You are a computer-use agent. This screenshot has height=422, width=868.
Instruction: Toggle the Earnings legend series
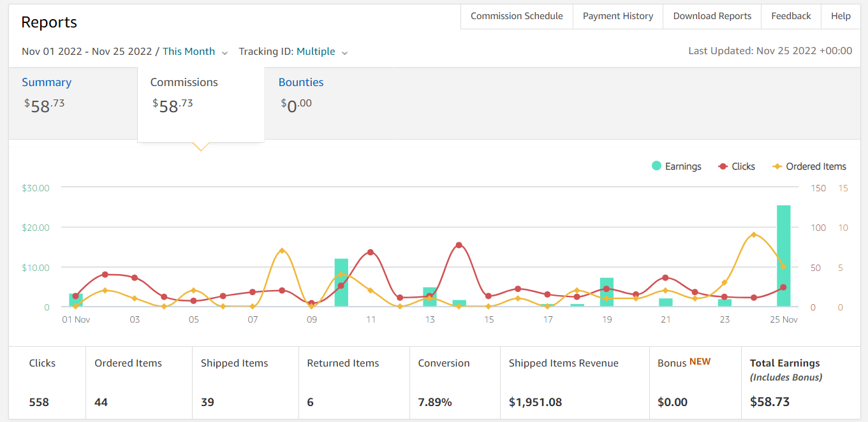676,166
